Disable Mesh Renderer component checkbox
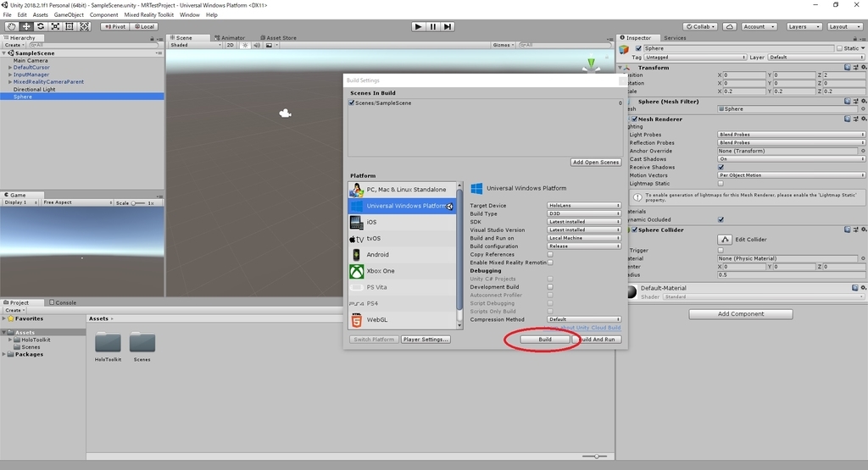 [634, 119]
